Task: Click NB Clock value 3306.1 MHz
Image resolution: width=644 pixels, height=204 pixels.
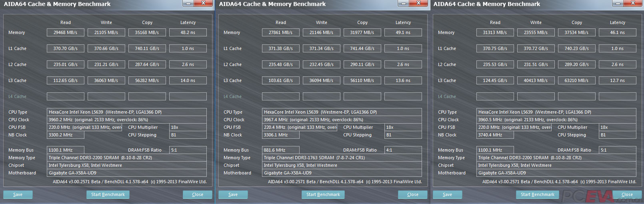Action: click(281, 135)
